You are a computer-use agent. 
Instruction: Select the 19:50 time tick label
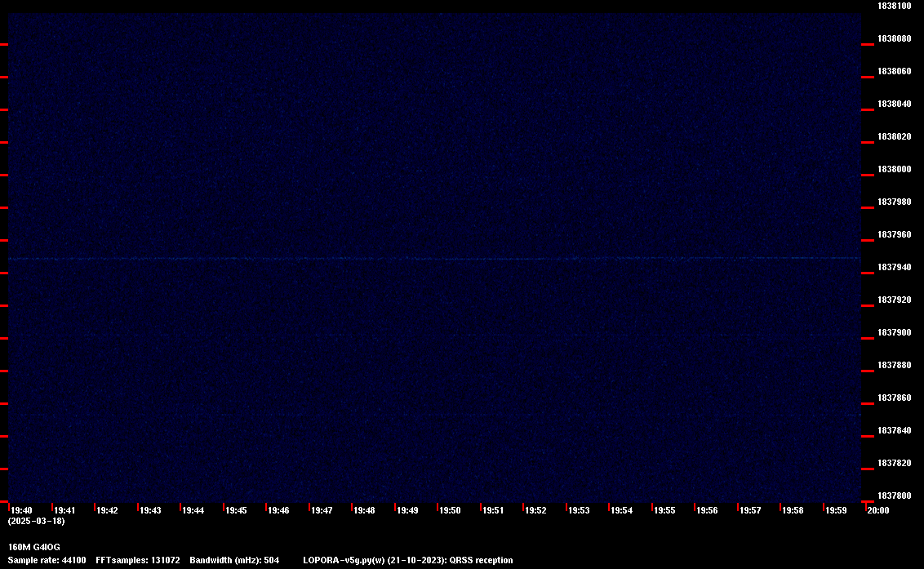point(450,510)
